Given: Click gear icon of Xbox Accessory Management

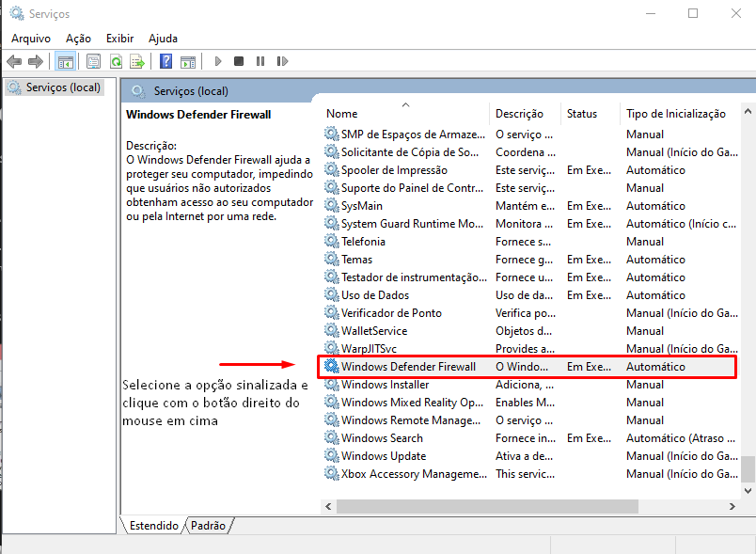Looking at the screenshot, I should click(x=332, y=473).
